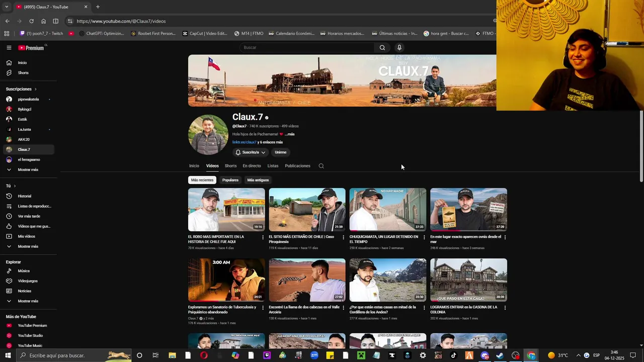The height and width of the screenshot is (362, 644).
Task: Open pipewakatela subscription channel
Action: click(x=28, y=100)
